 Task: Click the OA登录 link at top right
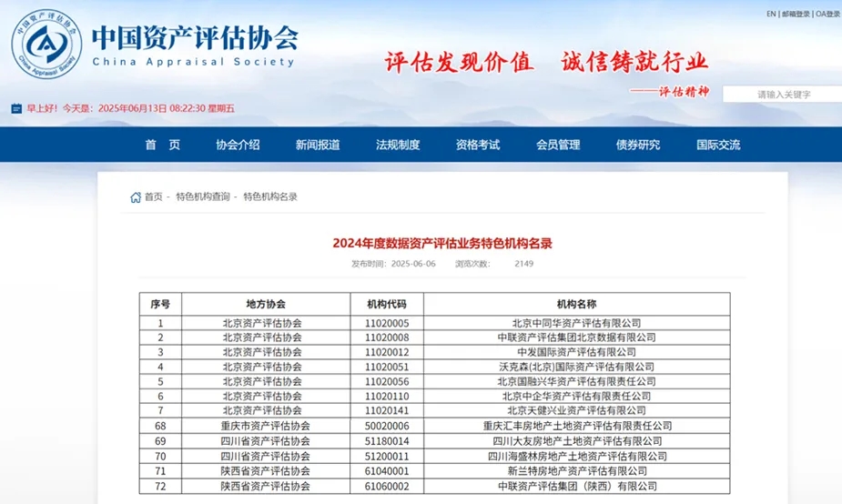tap(827, 14)
